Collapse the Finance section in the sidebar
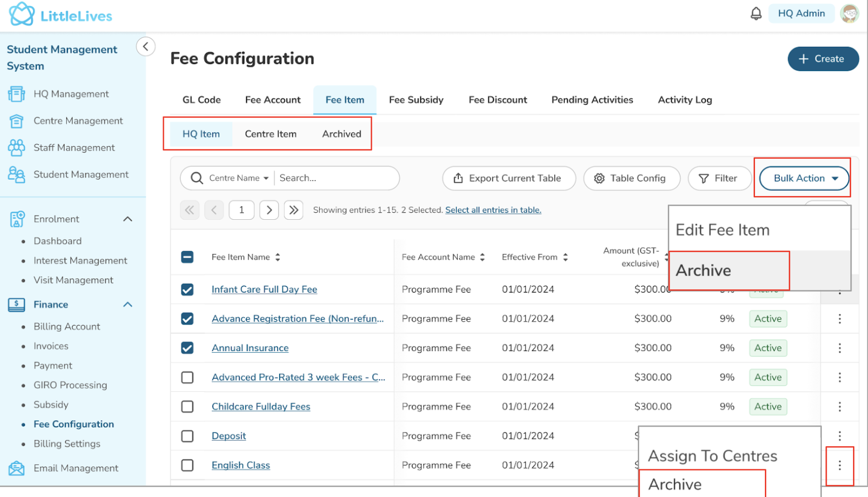 pos(127,305)
